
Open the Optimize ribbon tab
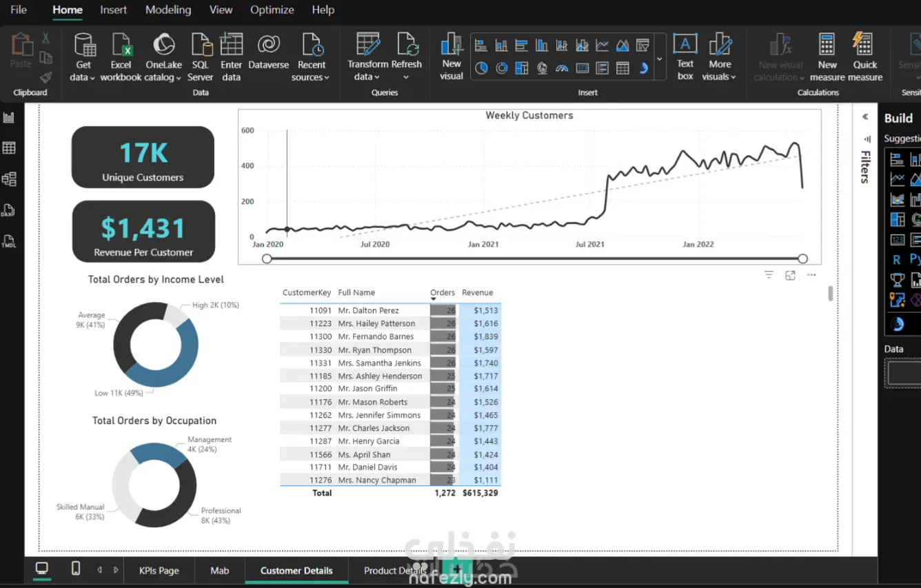pyautogui.click(x=272, y=10)
